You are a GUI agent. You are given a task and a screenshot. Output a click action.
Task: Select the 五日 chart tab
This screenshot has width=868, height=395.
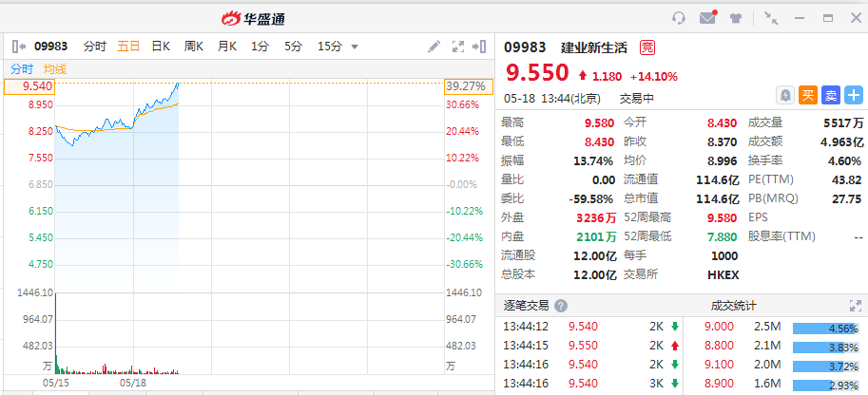point(128,47)
